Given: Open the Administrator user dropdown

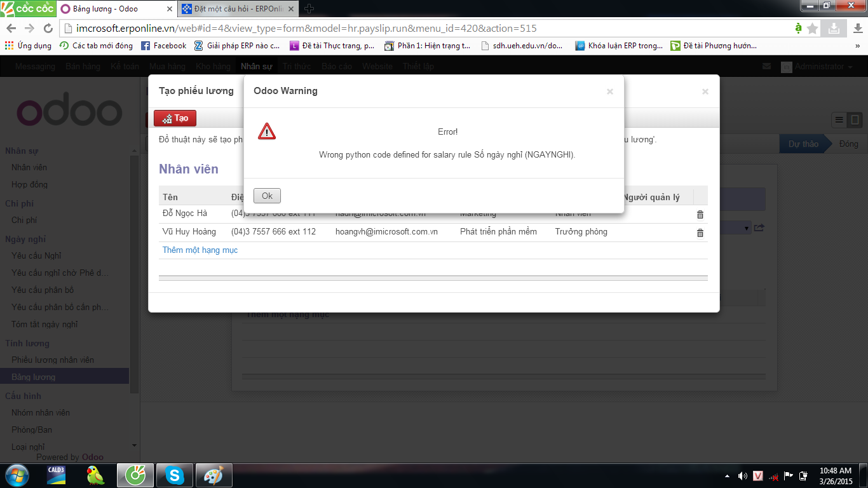Looking at the screenshot, I should (817, 67).
